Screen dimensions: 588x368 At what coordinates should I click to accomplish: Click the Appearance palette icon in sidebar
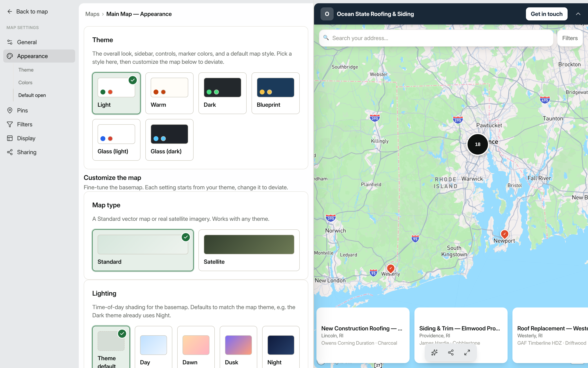(x=10, y=56)
